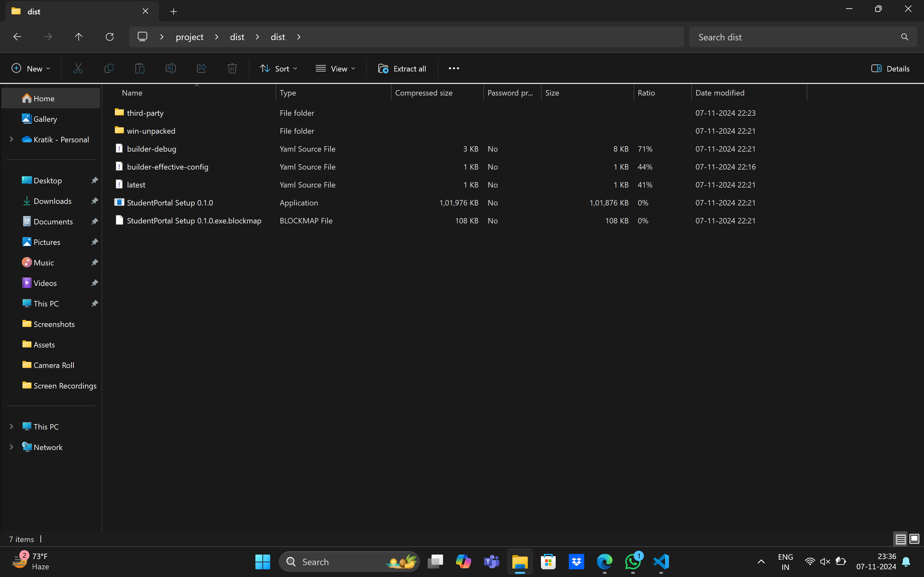Open Visual Studio Code from taskbar
924x577 pixels.
pos(661,561)
